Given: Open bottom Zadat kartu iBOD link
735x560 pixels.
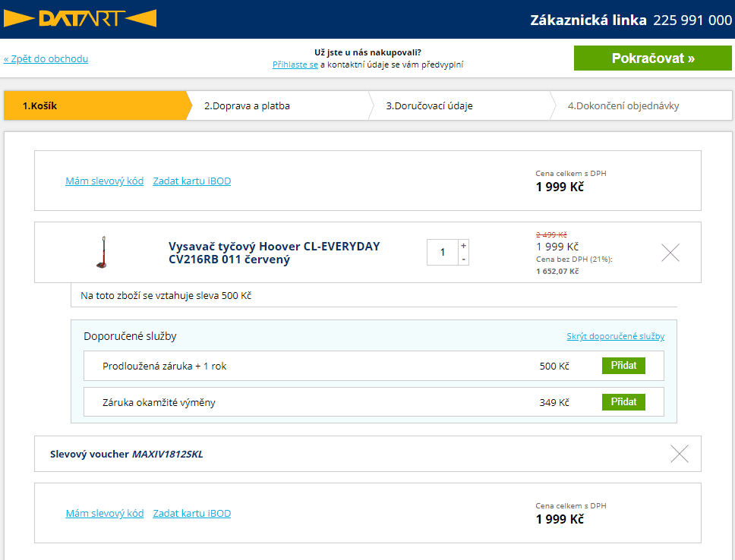Looking at the screenshot, I should (191, 513).
